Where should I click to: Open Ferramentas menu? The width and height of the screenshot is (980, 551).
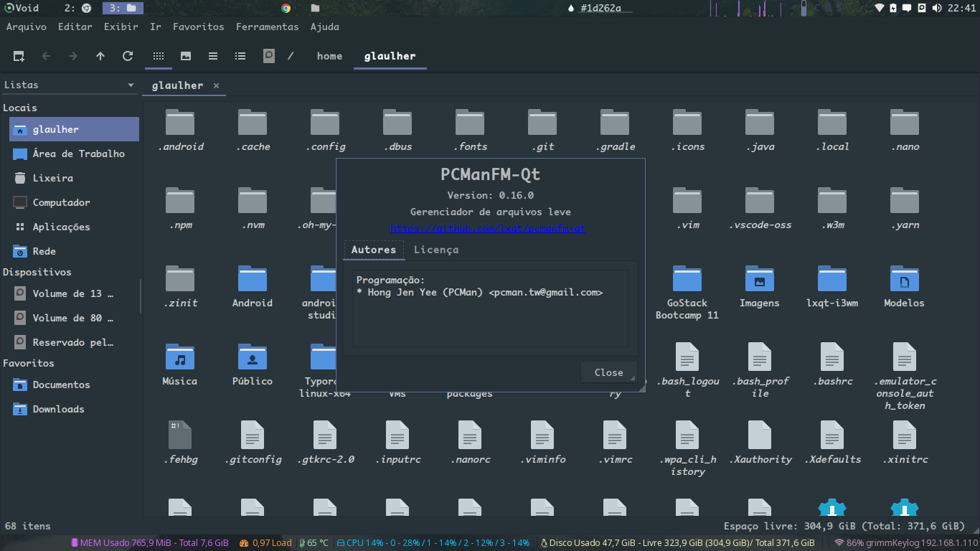[x=268, y=27]
